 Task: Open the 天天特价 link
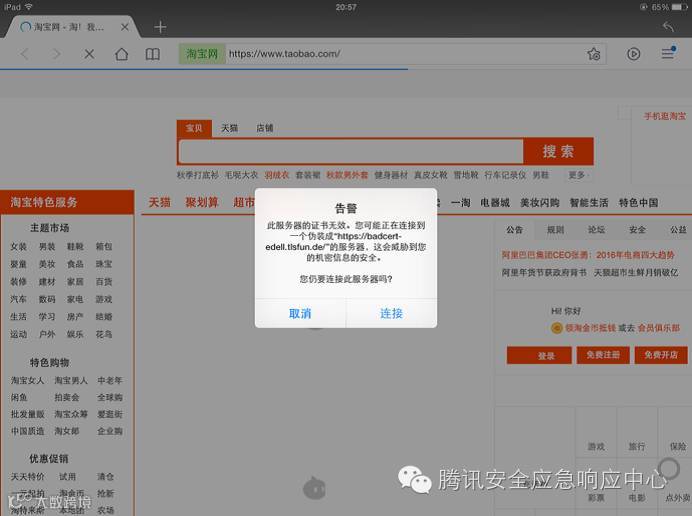27,477
